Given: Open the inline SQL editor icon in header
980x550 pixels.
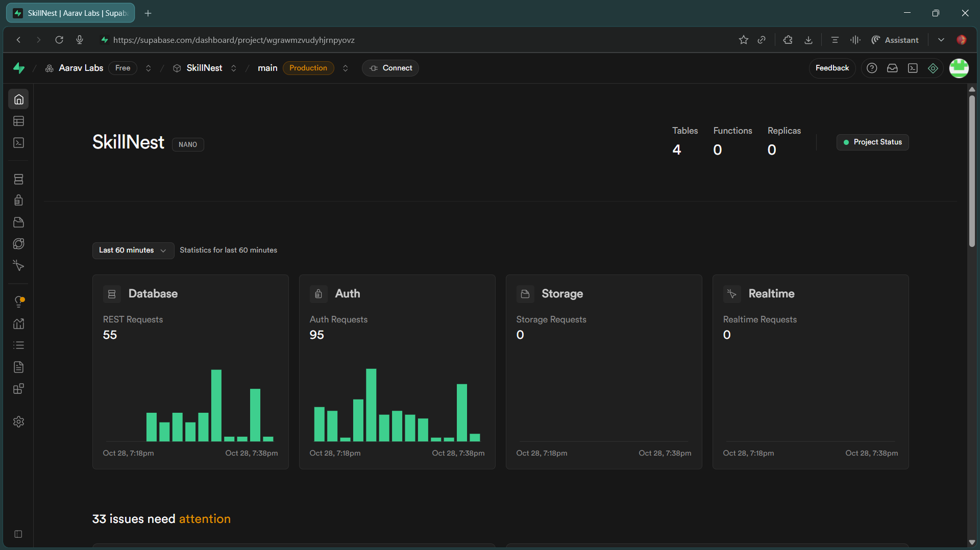Looking at the screenshot, I should (913, 68).
